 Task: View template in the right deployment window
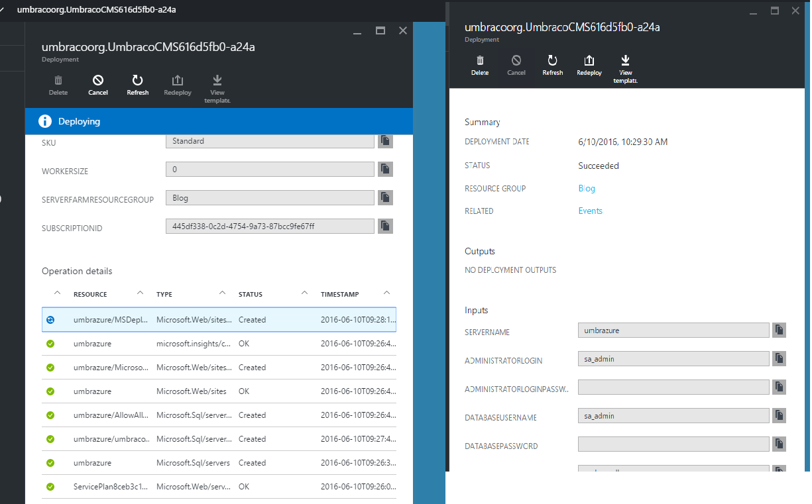coord(626,69)
